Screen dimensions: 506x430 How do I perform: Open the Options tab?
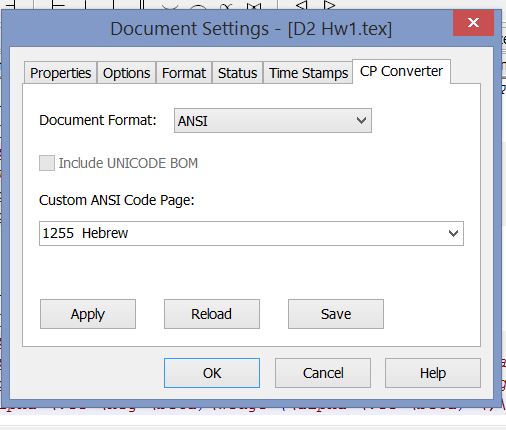coord(126,73)
